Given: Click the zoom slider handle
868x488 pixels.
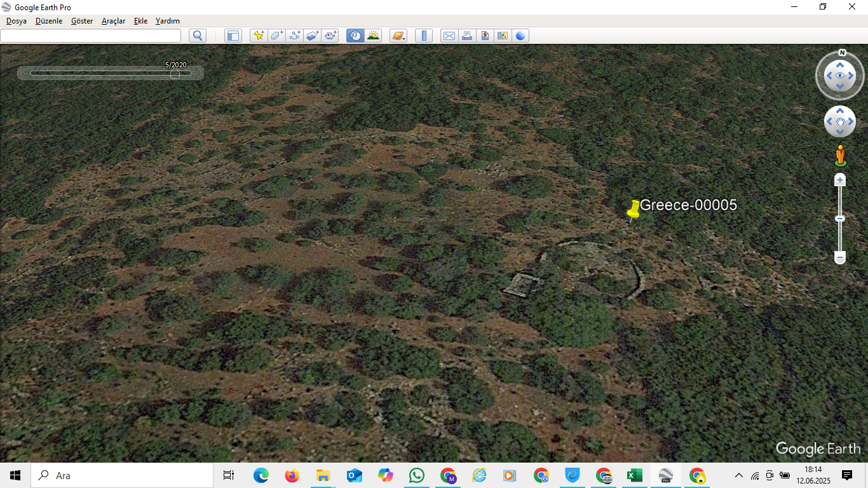Looking at the screenshot, I should tap(840, 219).
